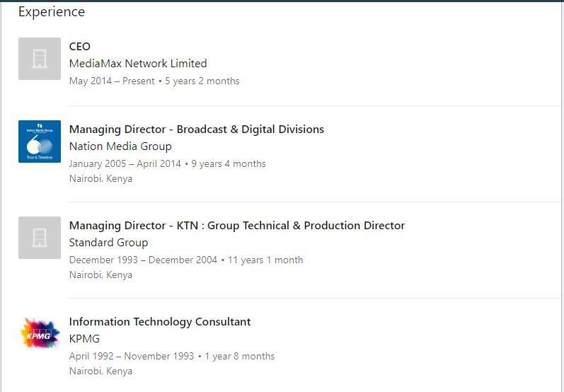This screenshot has width=564, height=392.
Task: Click Nairobi, Kenya under Standard Group
Action: tap(100, 275)
